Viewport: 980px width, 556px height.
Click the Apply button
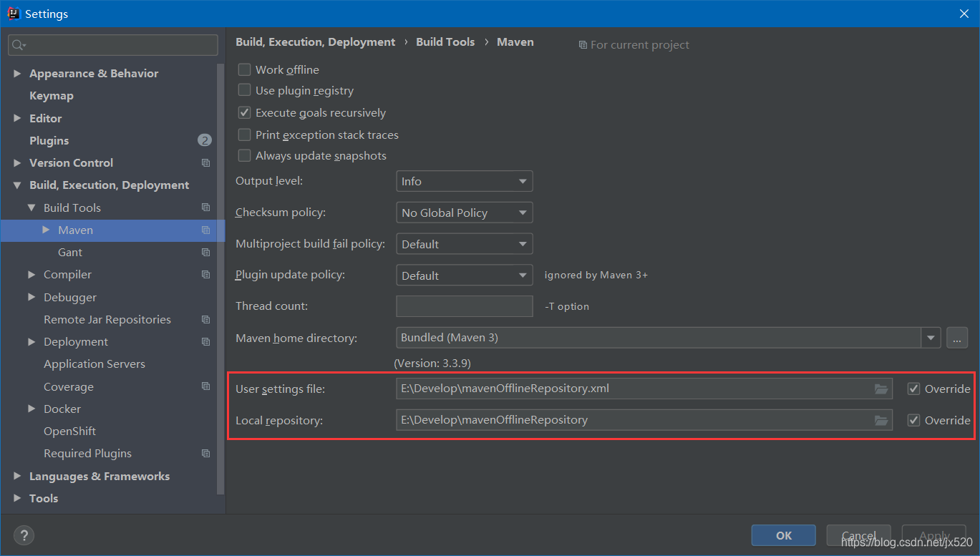pyautogui.click(x=934, y=535)
